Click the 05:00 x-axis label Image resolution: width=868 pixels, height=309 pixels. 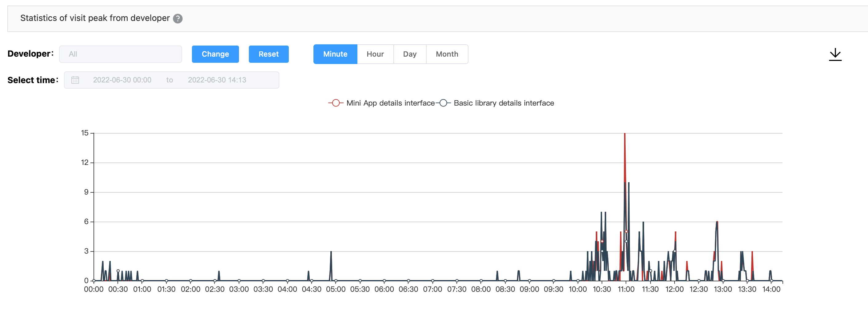click(336, 289)
